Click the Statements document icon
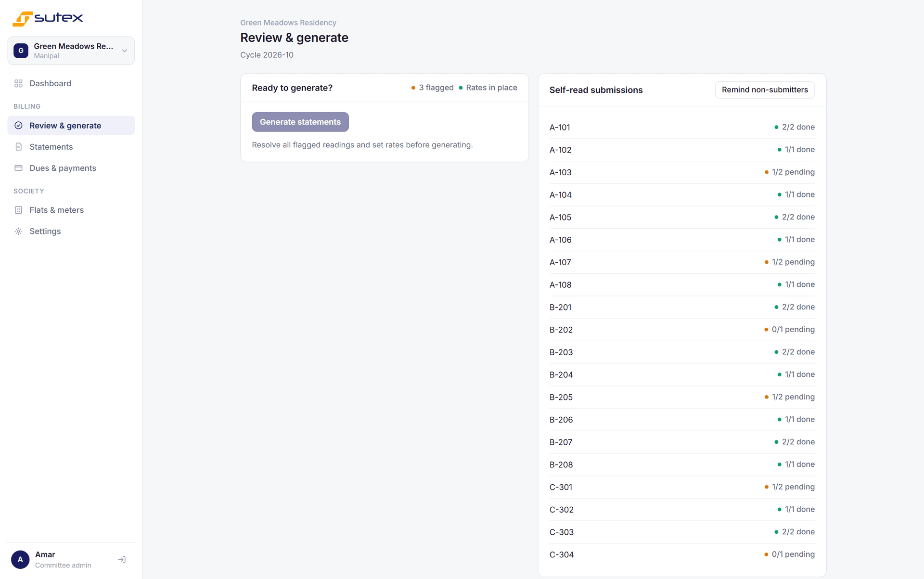Screen dimensions: 924x579 pyautogui.click(x=18, y=147)
